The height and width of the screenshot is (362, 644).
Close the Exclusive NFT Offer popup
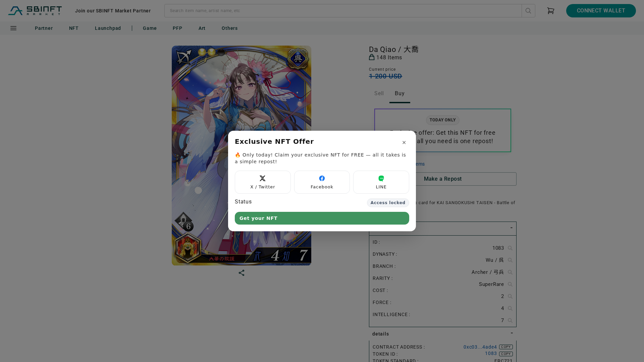pos(404,142)
